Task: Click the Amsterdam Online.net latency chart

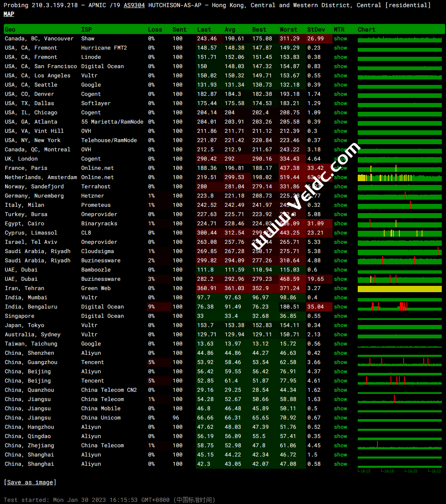Action: tap(399, 178)
